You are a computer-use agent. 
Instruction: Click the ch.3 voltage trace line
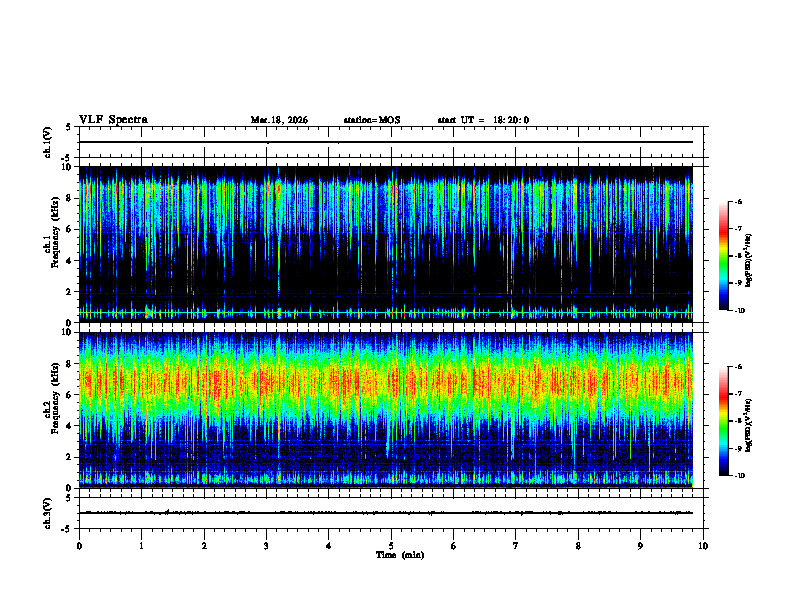(x=386, y=513)
